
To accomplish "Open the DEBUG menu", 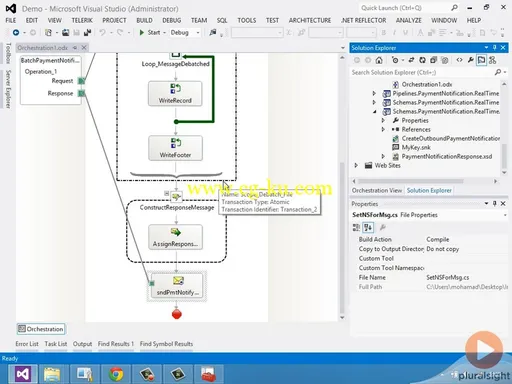I will [x=172, y=20].
